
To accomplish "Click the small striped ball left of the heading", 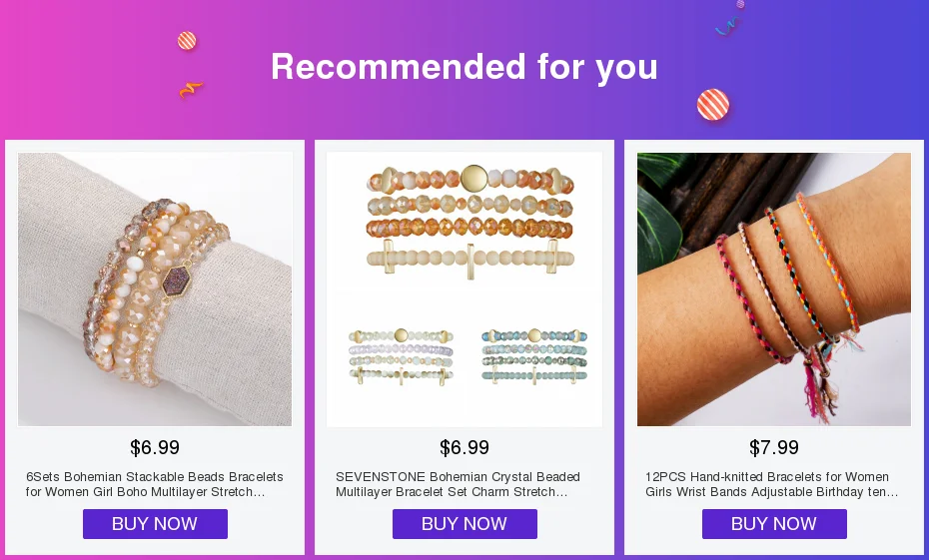I will pyautogui.click(x=187, y=41).
